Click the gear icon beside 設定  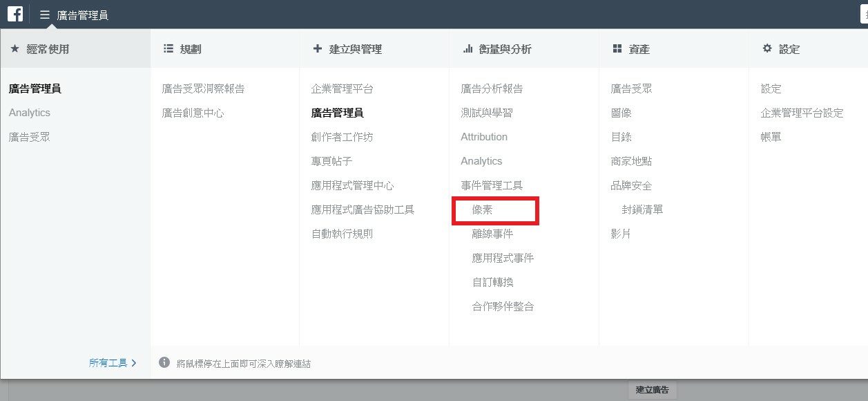(767, 49)
